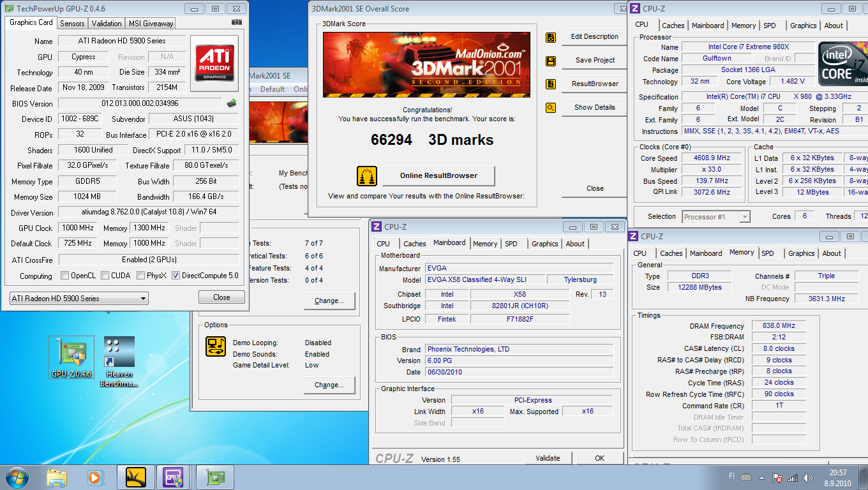
Task: Enable the OpenCL checkbox
Action: pos(65,276)
